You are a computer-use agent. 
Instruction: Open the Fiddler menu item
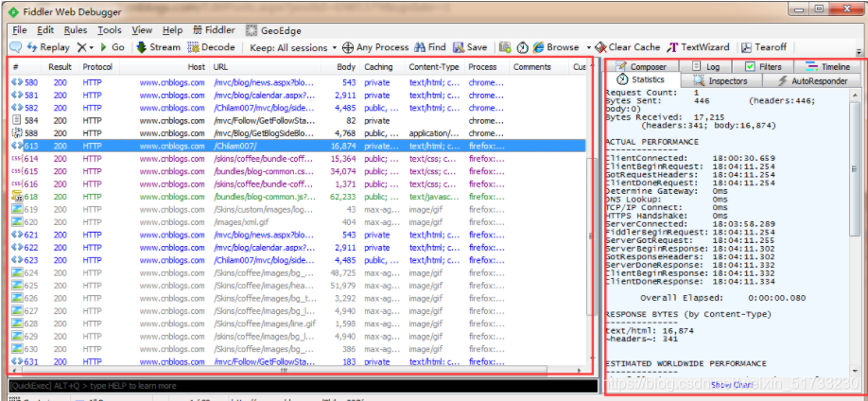coord(215,30)
